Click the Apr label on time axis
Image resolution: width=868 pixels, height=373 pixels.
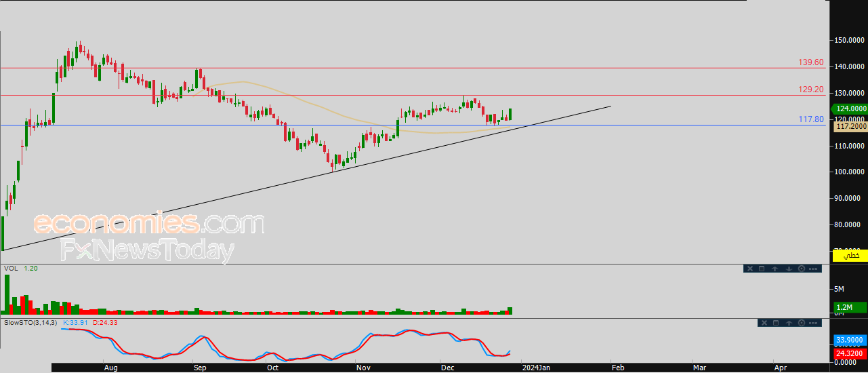(780, 368)
